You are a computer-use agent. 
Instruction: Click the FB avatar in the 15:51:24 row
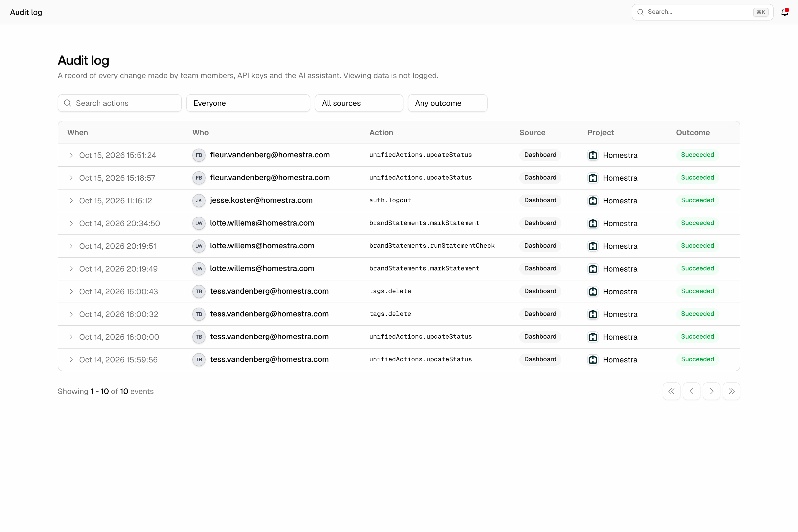[x=199, y=155]
